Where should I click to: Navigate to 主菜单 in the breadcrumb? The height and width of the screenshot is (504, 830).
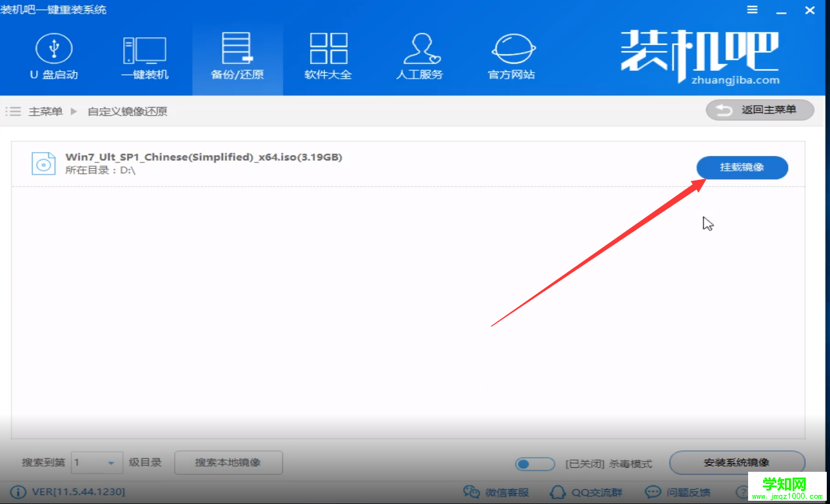tap(46, 111)
